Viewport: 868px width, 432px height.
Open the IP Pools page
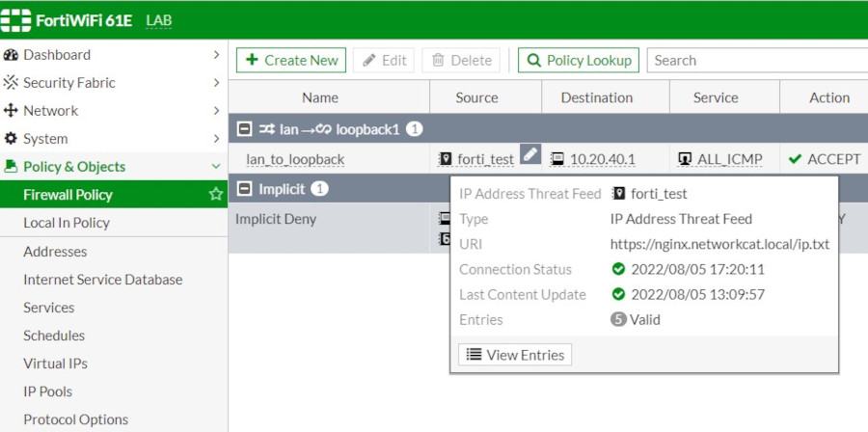(x=114, y=391)
